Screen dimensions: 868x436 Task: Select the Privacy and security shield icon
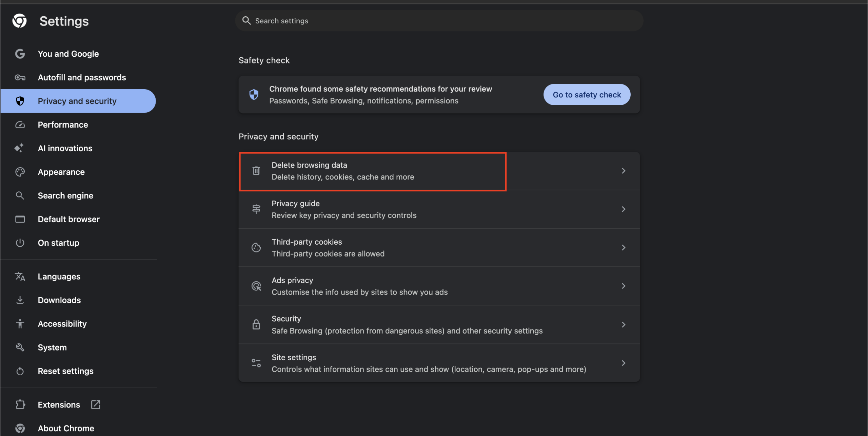20,101
